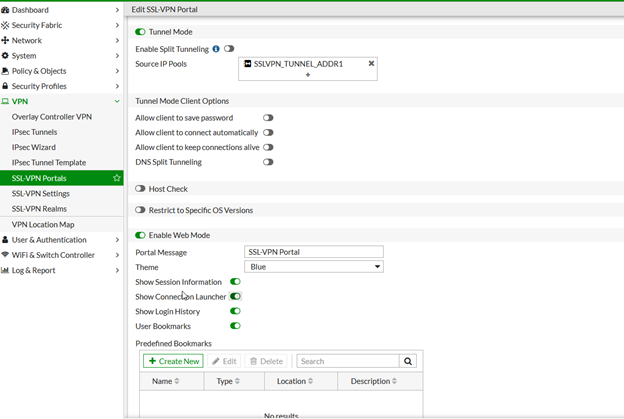Toggle Tunnel Mode off
This screenshot has width=624, height=419.
pos(140,32)
